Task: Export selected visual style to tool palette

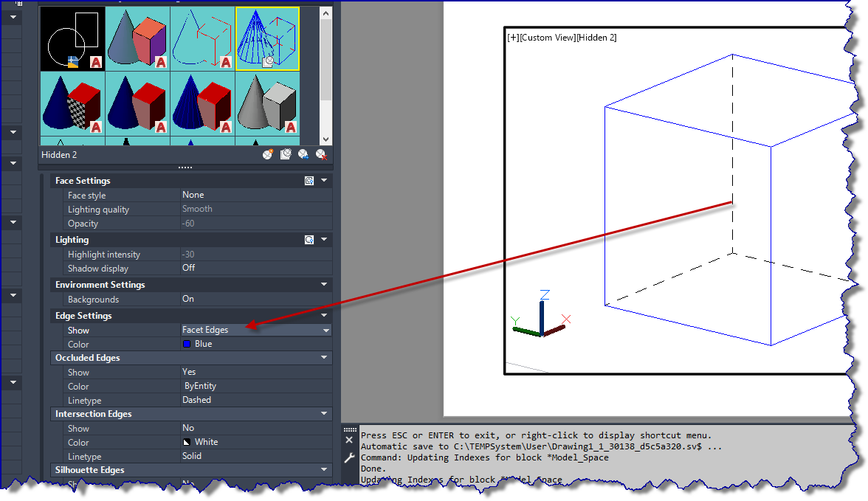Action: [x=303, y=154]
